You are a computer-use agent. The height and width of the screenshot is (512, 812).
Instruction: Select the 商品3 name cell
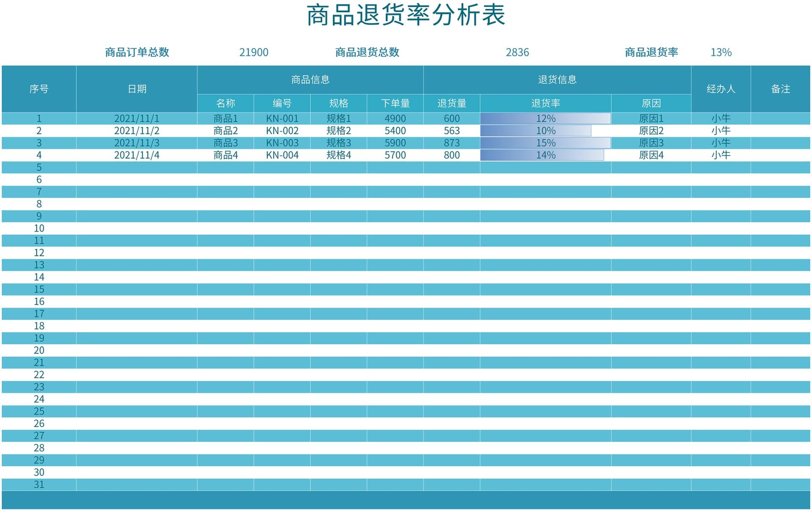click(225, 143)
